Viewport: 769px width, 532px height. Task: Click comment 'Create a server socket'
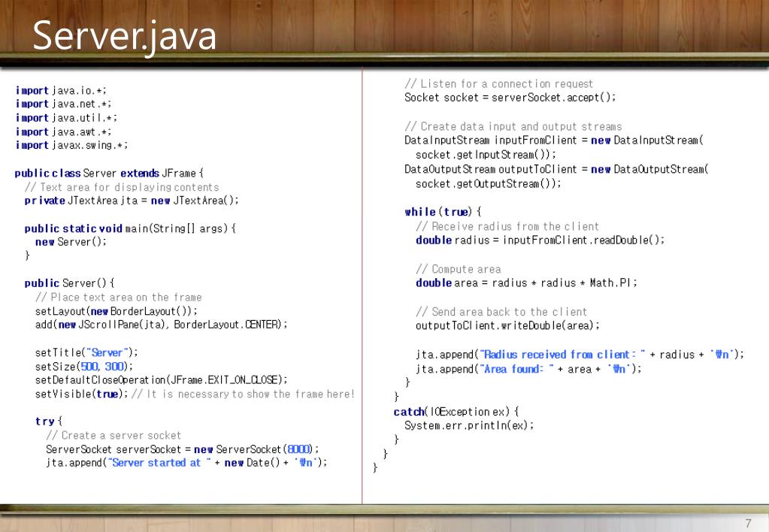point(114,435)
